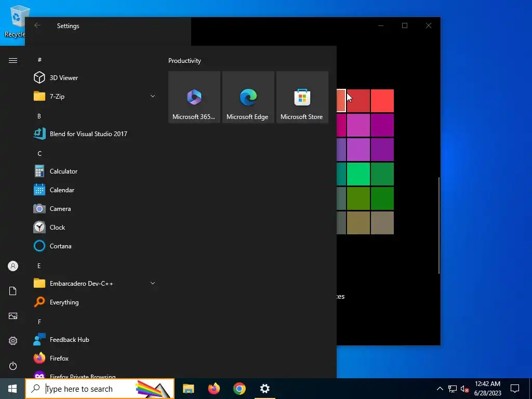Screen dimensions: 532x399
Task: Expand the 7-Zip folder chevron
Action: [x=153, y=96]
